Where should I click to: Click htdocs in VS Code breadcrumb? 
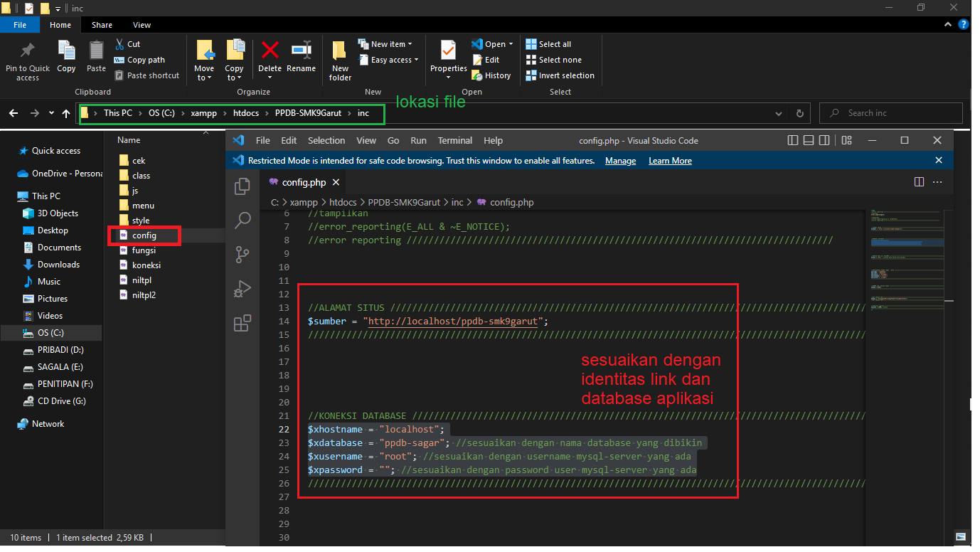(343, 202)
